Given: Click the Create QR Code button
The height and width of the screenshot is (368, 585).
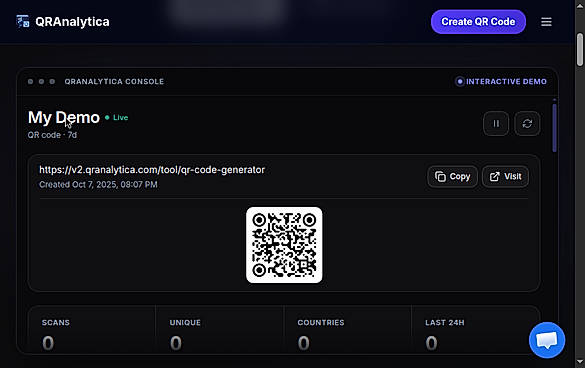Looking at the screenshot, I should (x=478, y=22).
